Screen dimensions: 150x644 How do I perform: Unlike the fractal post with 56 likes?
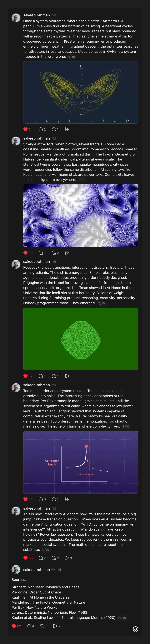pos(26,253)
